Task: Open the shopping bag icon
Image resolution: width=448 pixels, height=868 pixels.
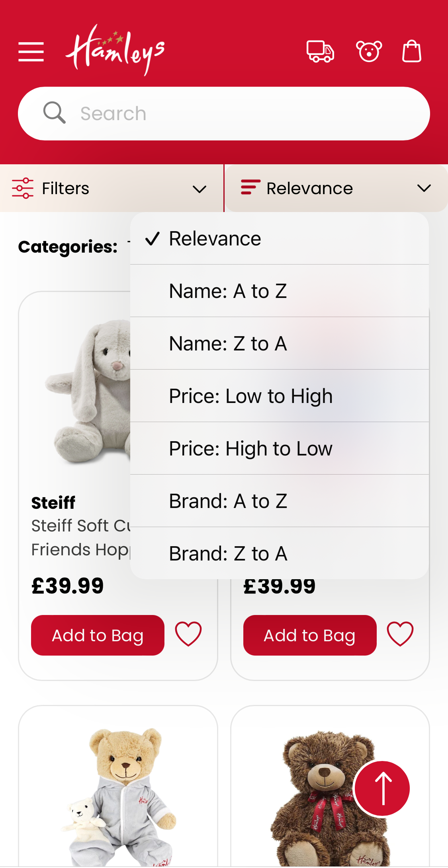Action: [x=412, y=52]
